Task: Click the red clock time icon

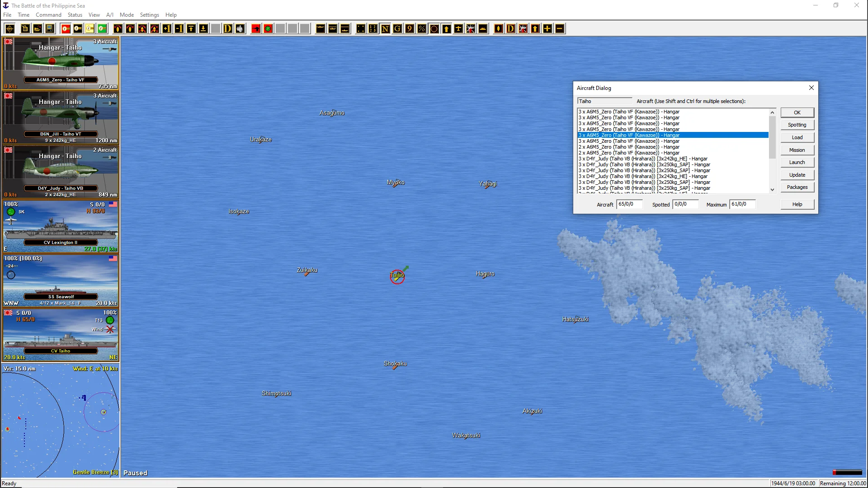Action: tap(66, 29)
